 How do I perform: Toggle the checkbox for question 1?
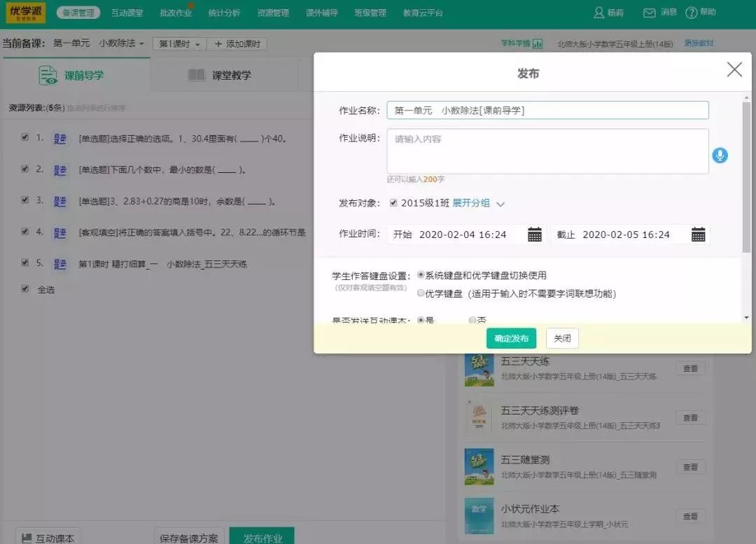(25, 137)
